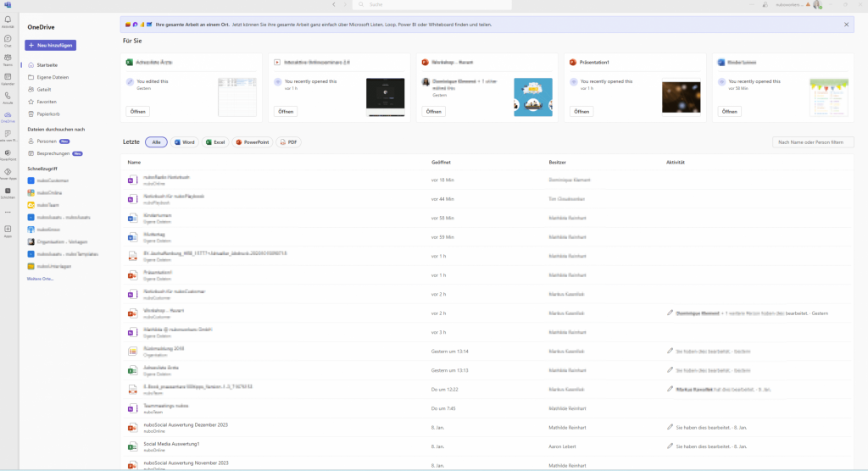Open the spreadsheet thumbnail on the first card
This screenshot has width=868, height=471.
[237, 97]
